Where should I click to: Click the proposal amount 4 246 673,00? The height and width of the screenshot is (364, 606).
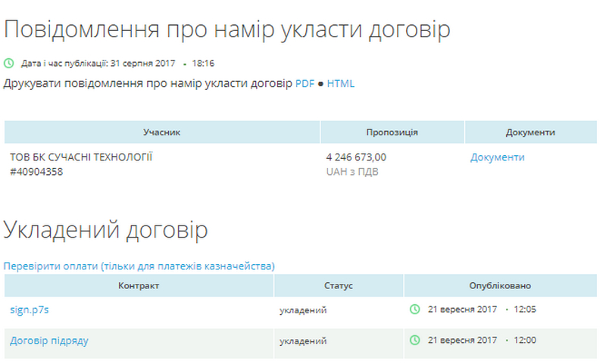tap(356, 157)
